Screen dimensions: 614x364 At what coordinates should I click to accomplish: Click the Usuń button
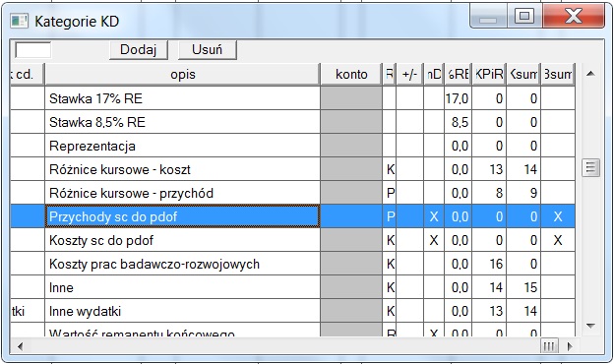208,50
